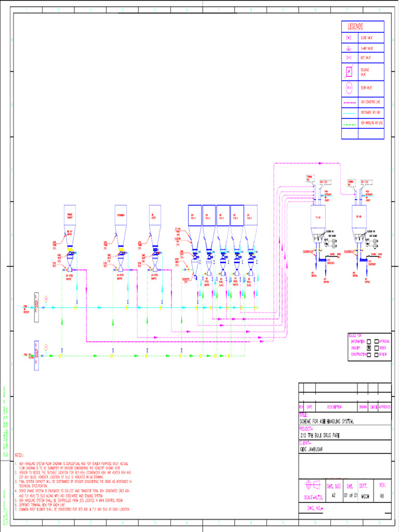The height and width of the screenshot is (532, 399).
Task: Click the '01 of 01' sheet number
Action: click(351, 495)
